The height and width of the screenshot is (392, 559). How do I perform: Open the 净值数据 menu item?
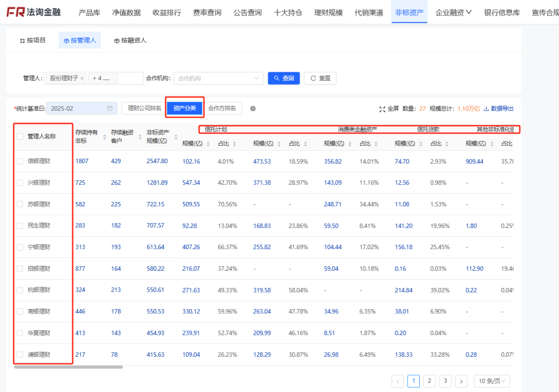pyautogui.click(x=128, y=11)
